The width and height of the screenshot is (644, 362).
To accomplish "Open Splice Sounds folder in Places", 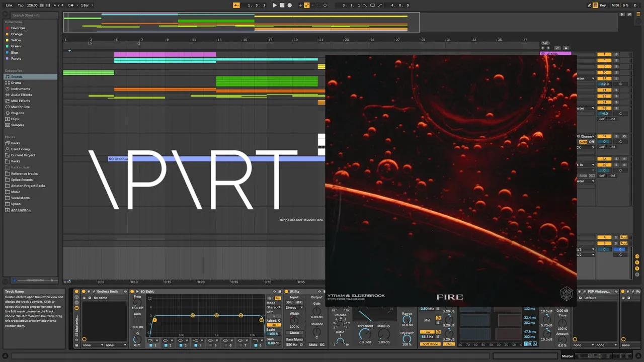I will pos(22,179).
